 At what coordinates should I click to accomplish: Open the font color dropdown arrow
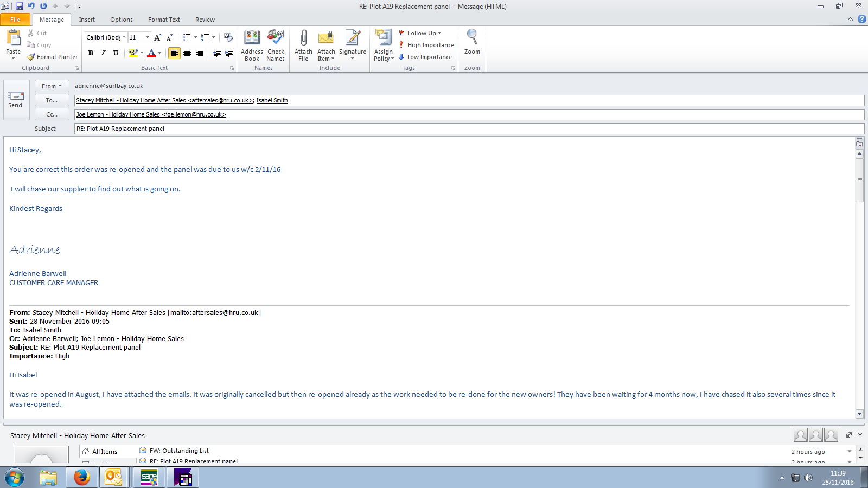160,53
